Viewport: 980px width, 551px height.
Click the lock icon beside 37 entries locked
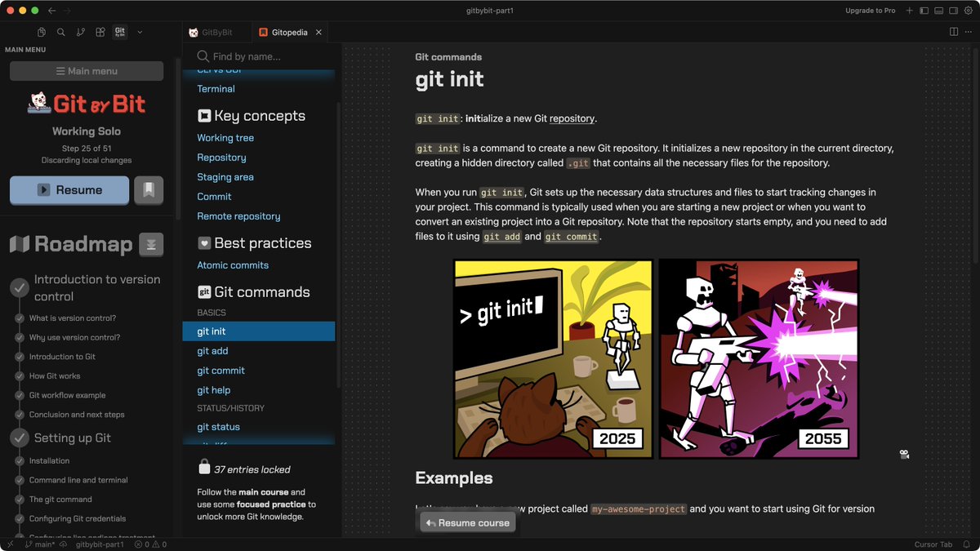[204, 467]
